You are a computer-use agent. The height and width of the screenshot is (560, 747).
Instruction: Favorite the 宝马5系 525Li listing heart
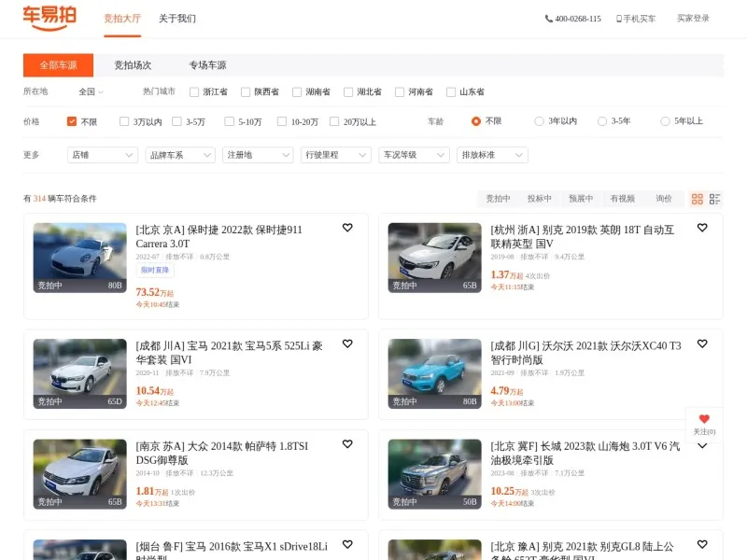click(347, 343)
